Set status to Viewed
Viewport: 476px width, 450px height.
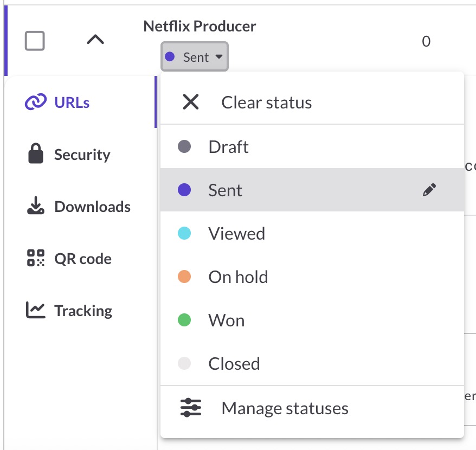pyautogui.click(x=312, y=233)
